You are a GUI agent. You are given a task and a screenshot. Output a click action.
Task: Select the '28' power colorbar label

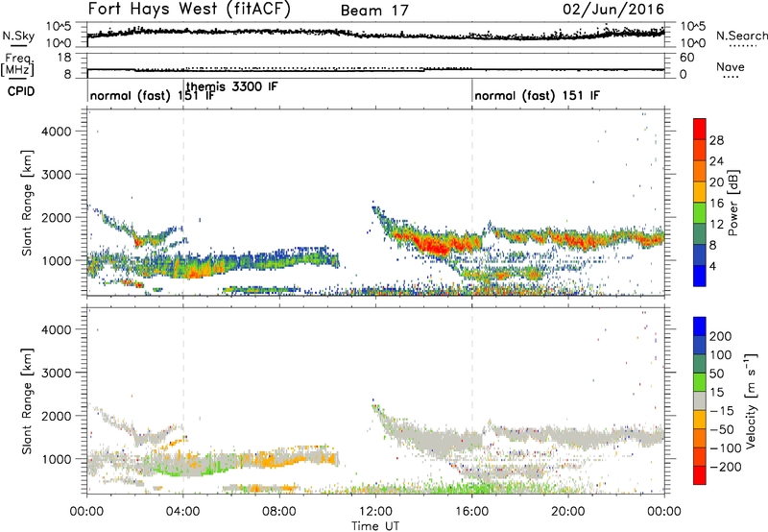[x=716, y=140]
